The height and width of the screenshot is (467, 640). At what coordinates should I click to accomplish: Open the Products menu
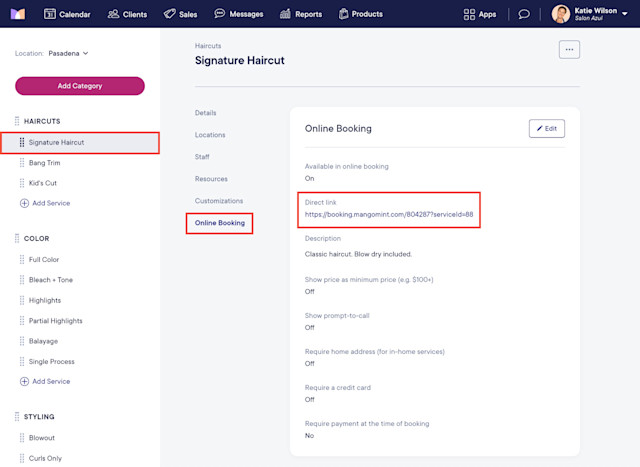[361, 14]
